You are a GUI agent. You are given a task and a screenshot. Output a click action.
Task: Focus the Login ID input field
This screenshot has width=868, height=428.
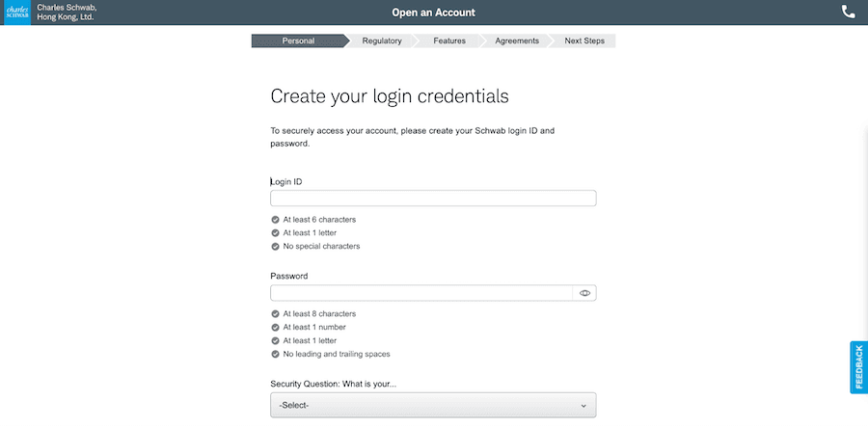[433, 199]
